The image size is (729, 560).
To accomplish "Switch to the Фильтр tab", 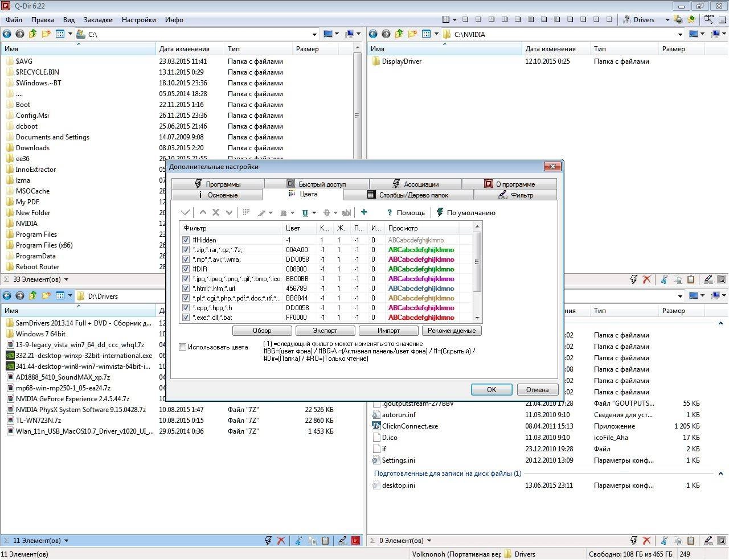I will tap(515, 195).
